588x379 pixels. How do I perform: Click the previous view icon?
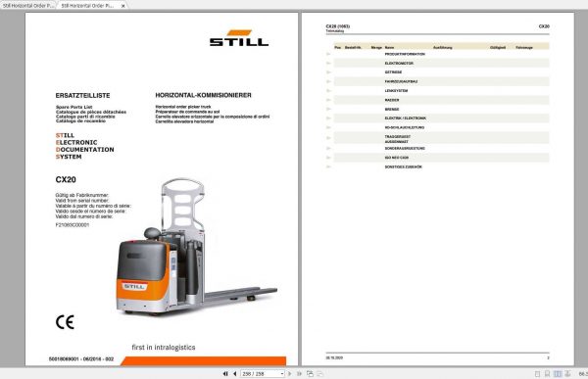coord(310,374)
